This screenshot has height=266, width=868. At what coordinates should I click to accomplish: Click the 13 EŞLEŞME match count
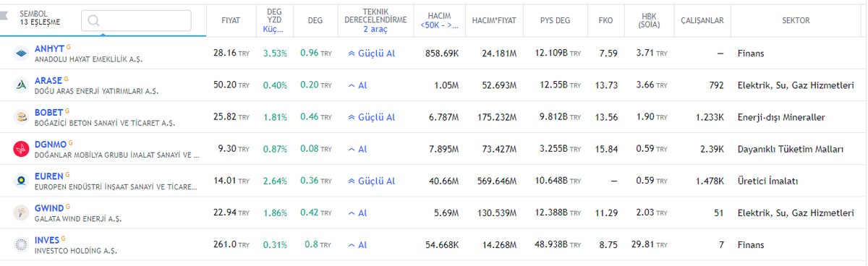[40, 22]
